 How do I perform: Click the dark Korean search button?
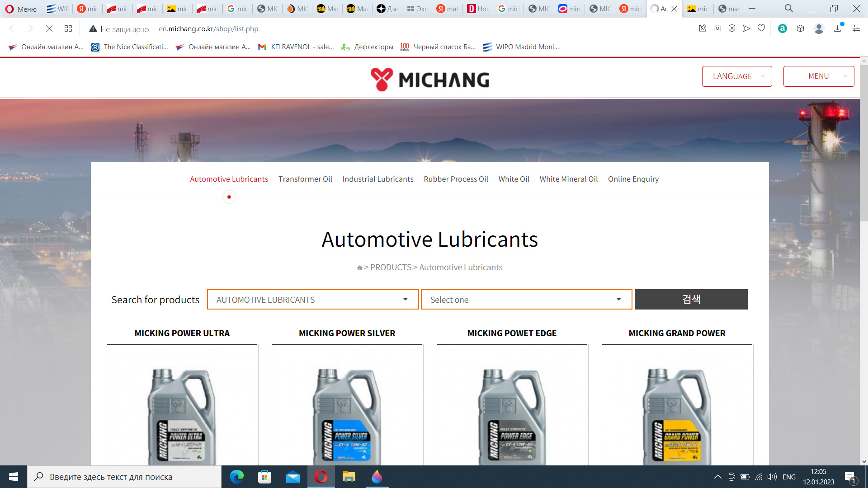coord(691,300)
